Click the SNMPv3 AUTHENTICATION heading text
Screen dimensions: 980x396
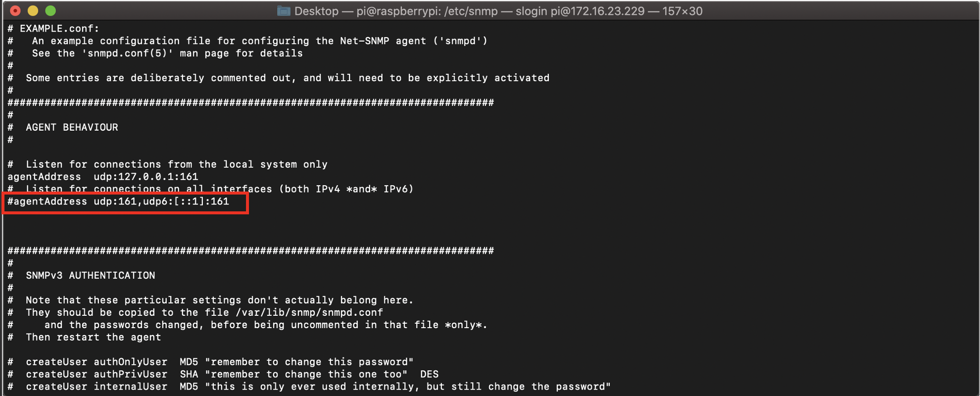pyautogui.click(x=91, y=275)
